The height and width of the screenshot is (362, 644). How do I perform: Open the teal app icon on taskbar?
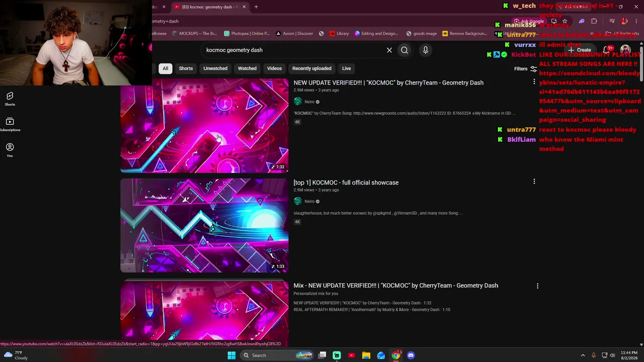(x=337, y=355)
